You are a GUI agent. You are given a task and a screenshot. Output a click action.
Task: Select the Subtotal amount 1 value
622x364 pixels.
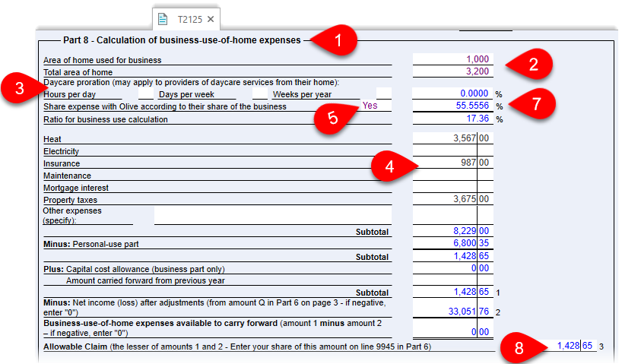(452, 292)
